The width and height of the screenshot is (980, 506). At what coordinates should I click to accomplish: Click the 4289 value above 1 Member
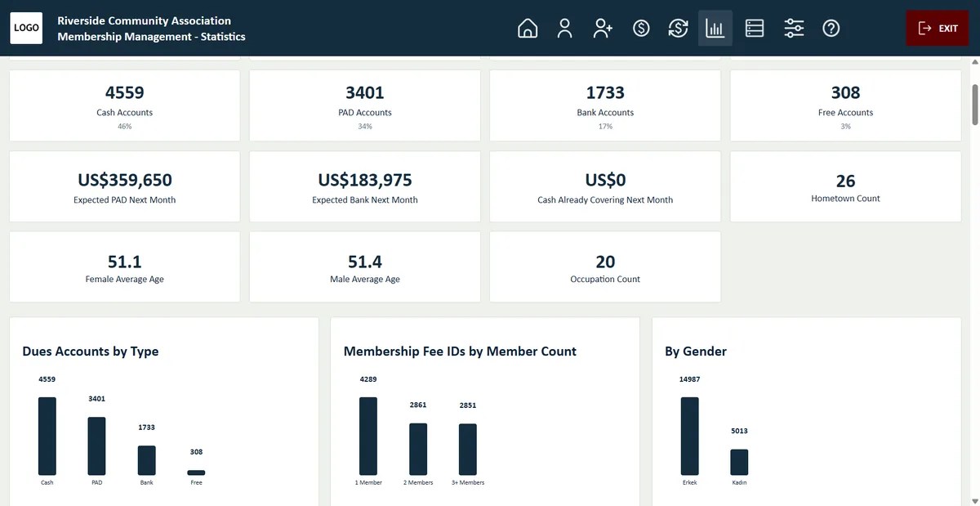(x=368, y=379)
